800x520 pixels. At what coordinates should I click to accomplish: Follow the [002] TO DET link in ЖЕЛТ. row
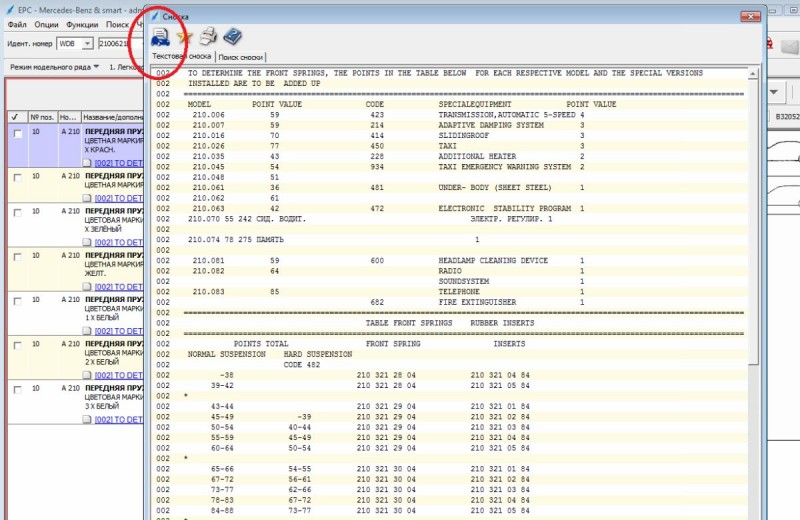119,287
